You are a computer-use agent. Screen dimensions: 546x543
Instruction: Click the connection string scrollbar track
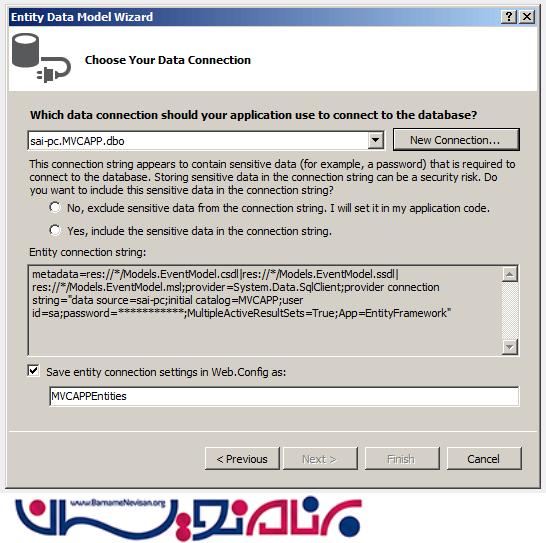pyautogui.click(x=510, y=310)
